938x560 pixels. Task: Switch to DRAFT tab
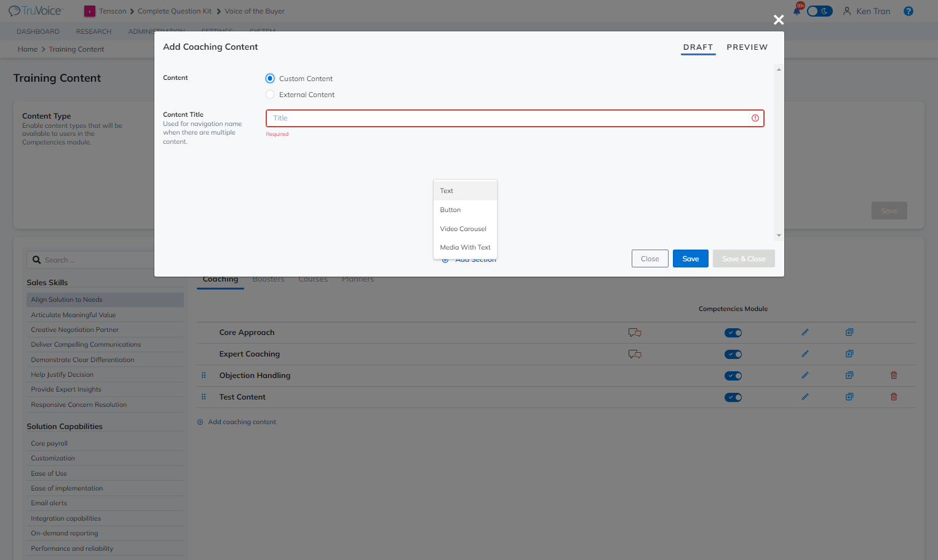[x=698, y=47]
